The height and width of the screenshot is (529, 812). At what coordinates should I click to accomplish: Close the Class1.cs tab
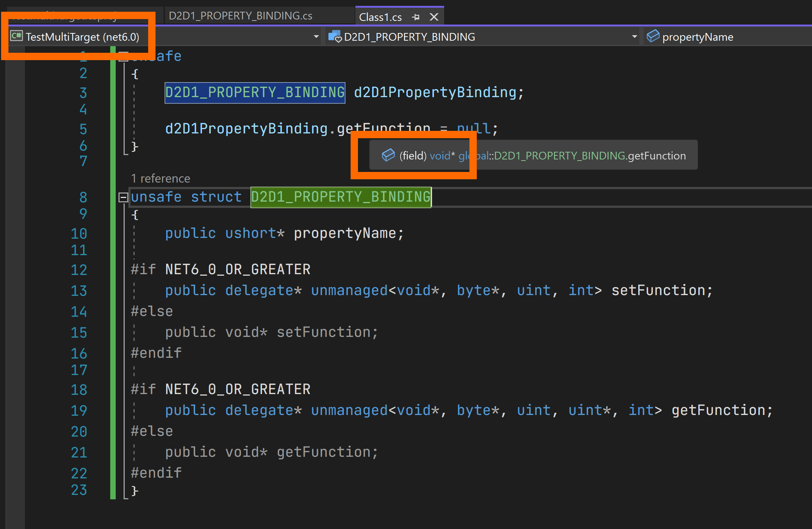coord(434,17)
